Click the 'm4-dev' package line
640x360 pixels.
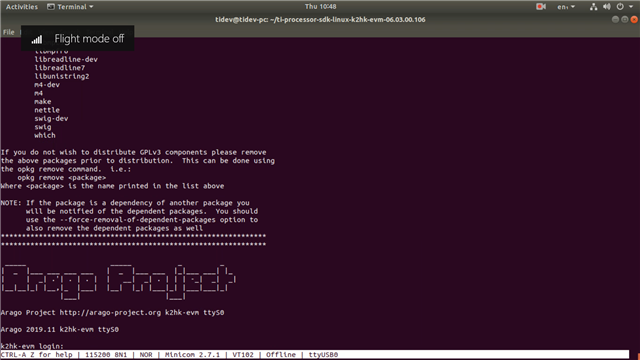point(47,84)
